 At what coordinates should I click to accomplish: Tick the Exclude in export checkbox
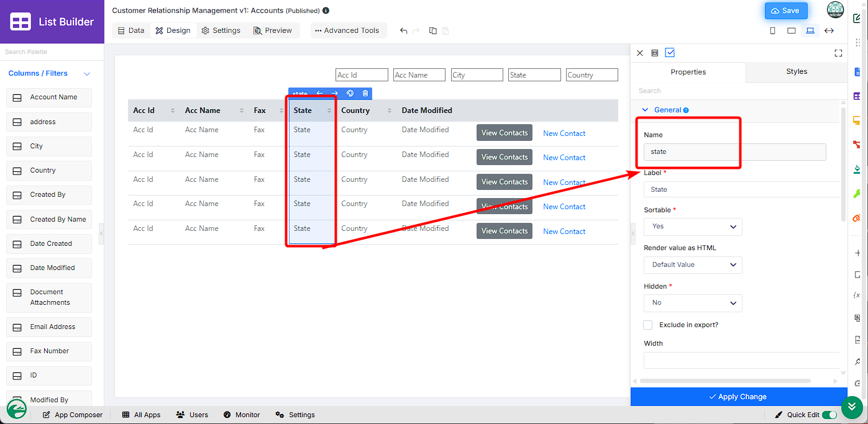[648, 325]
